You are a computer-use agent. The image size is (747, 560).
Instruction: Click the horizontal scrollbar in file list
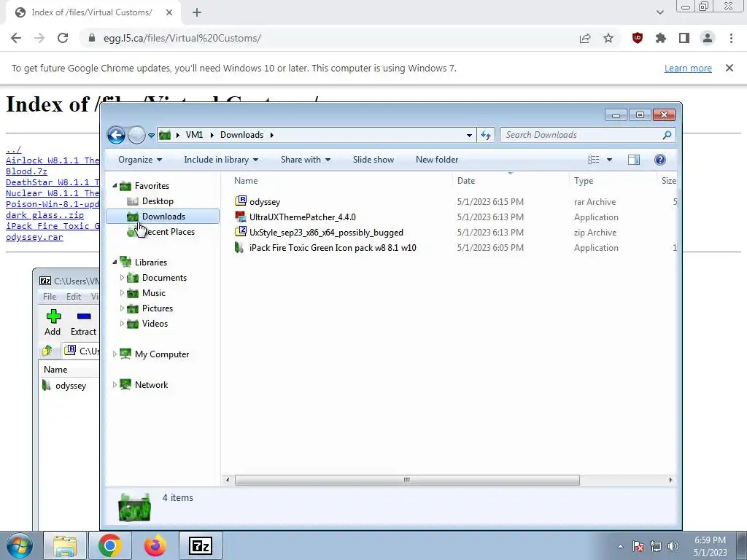[x=407, y=480]
